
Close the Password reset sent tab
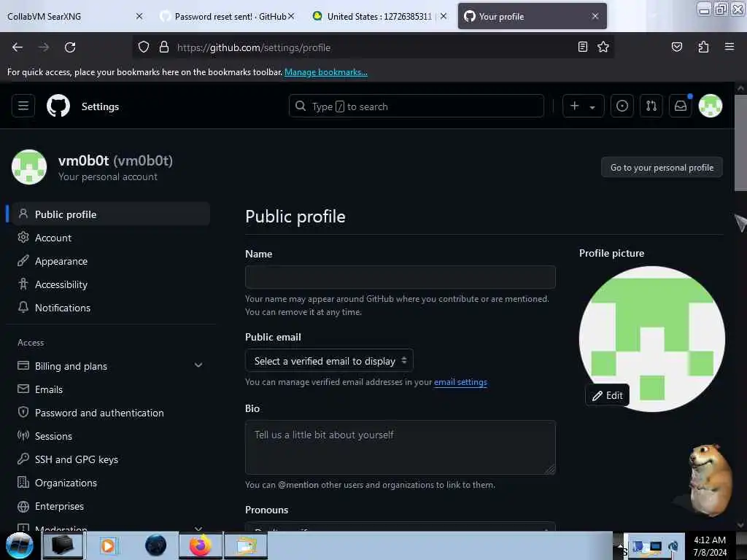pos(291,16)
